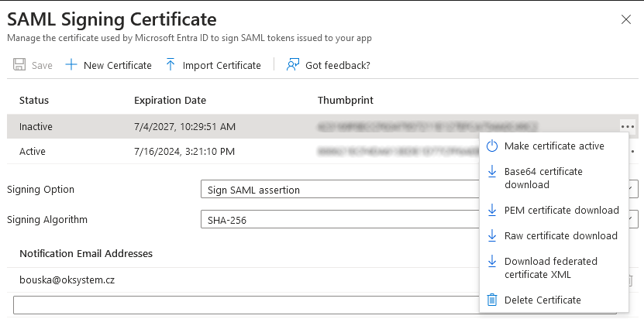Click the Status column header
Viewport: 644px width, 319px height.
[x=34, y=101]
